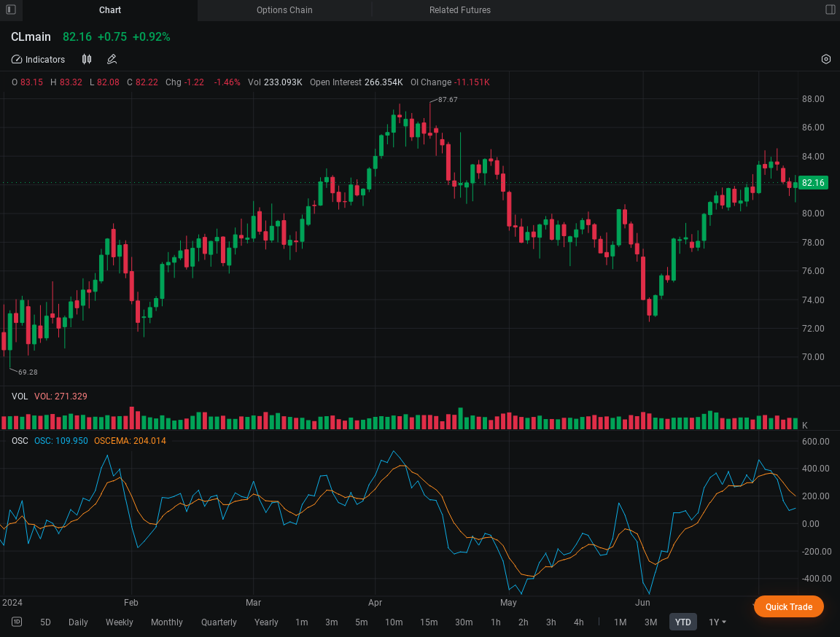
Task: Toggle the right sidebar panel icon
Action: pos(831,9)
